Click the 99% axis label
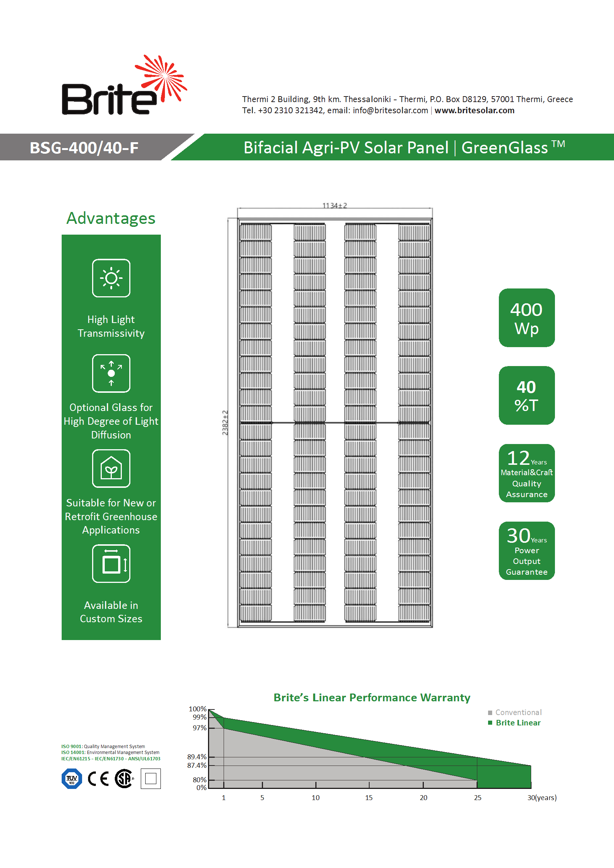 tap(199, 717)
